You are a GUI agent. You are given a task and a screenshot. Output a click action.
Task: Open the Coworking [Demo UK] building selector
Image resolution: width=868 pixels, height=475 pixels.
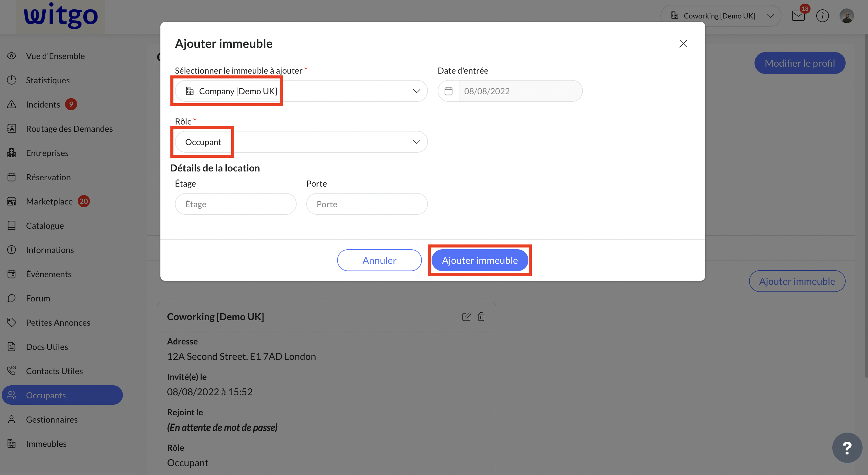tap(721, 16)
